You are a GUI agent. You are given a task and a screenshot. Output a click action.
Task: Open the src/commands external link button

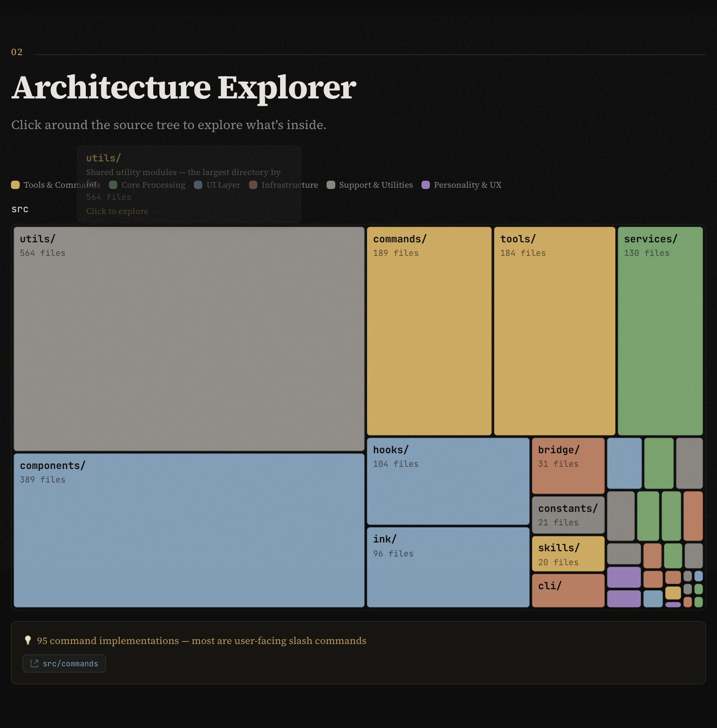(x=64, y=663)
